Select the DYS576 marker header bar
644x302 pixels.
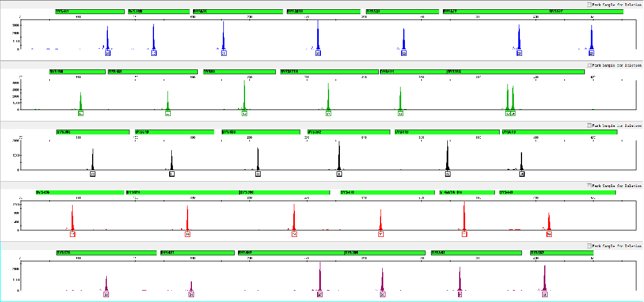(x=106, y=253)
